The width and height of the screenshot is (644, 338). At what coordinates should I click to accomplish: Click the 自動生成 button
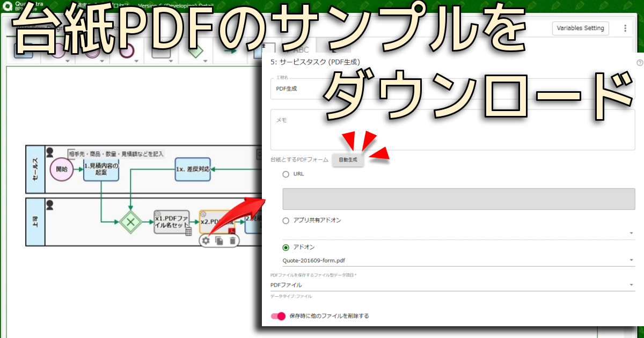point(348,160)
